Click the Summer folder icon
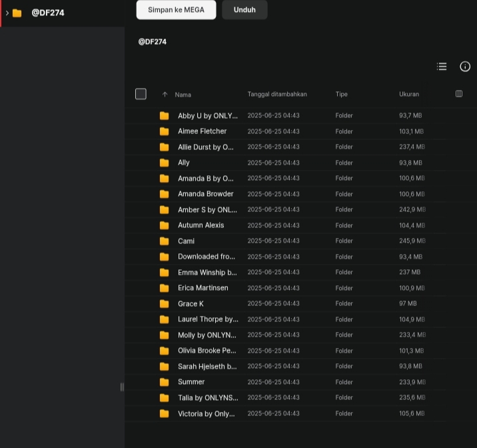 tap(165, 382)
